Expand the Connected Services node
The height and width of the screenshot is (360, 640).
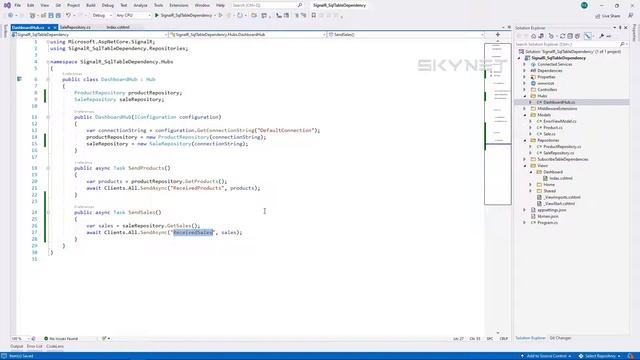coord(524,64)
